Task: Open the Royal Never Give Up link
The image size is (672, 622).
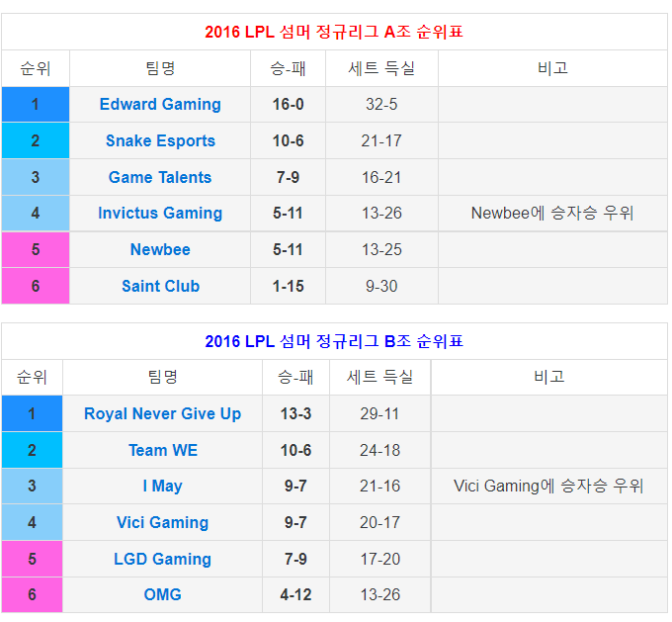Action: click(162, 414)
